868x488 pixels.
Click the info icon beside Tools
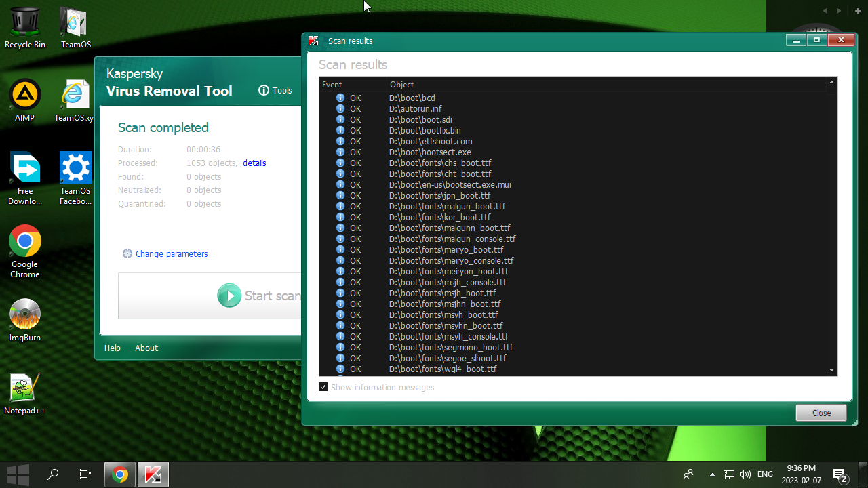(x=264, y=90)
